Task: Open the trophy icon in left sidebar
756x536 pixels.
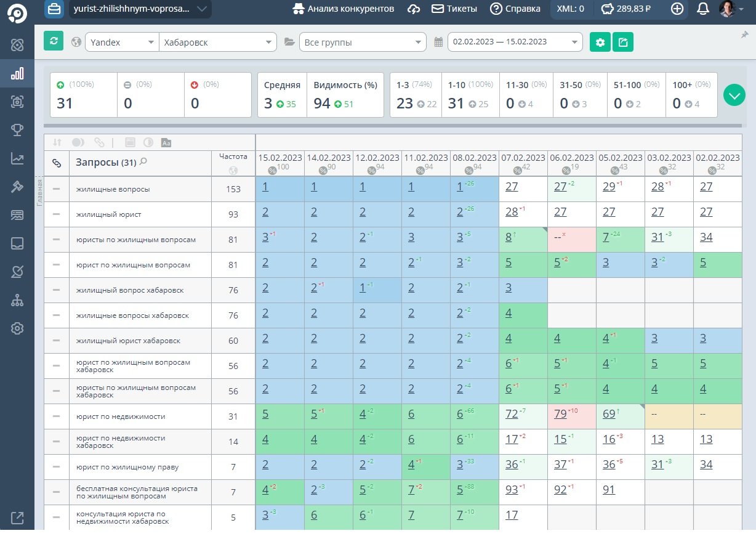Action: pyautogui.click(x=17, y=129)
